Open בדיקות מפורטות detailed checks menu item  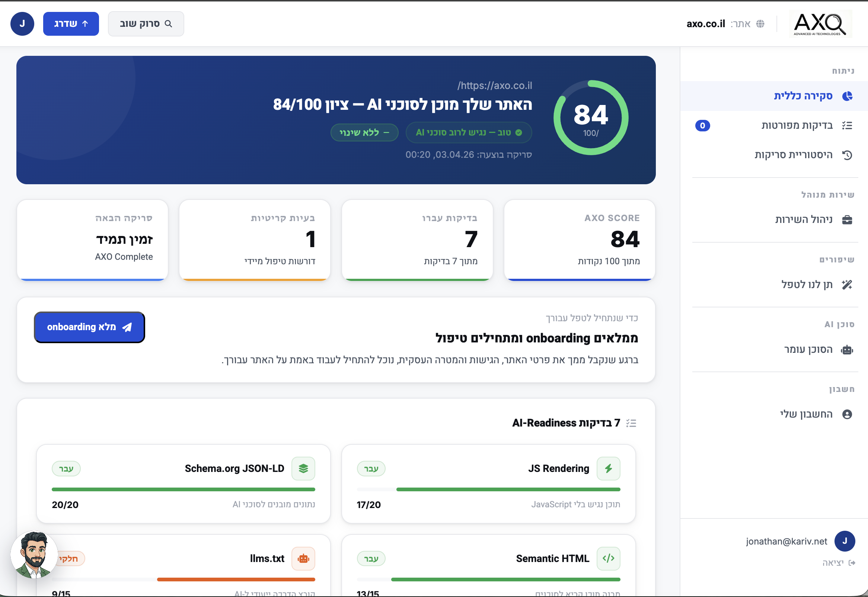797,125
